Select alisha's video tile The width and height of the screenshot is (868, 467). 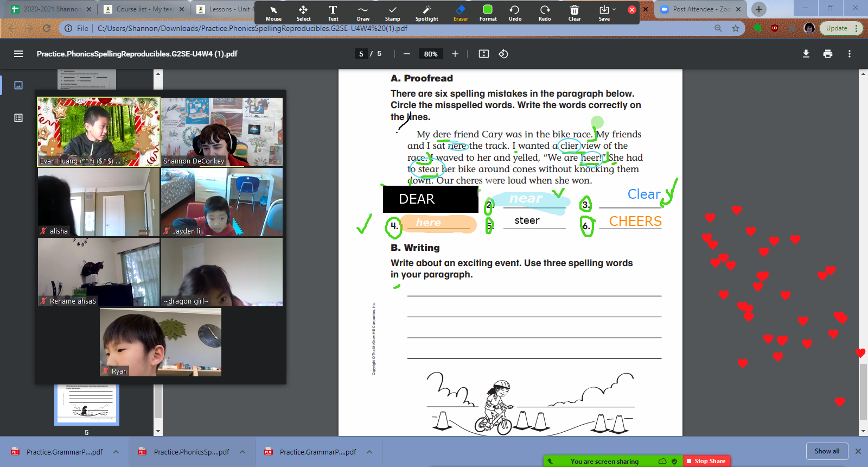pyautogui.click(x=99, y=202)
